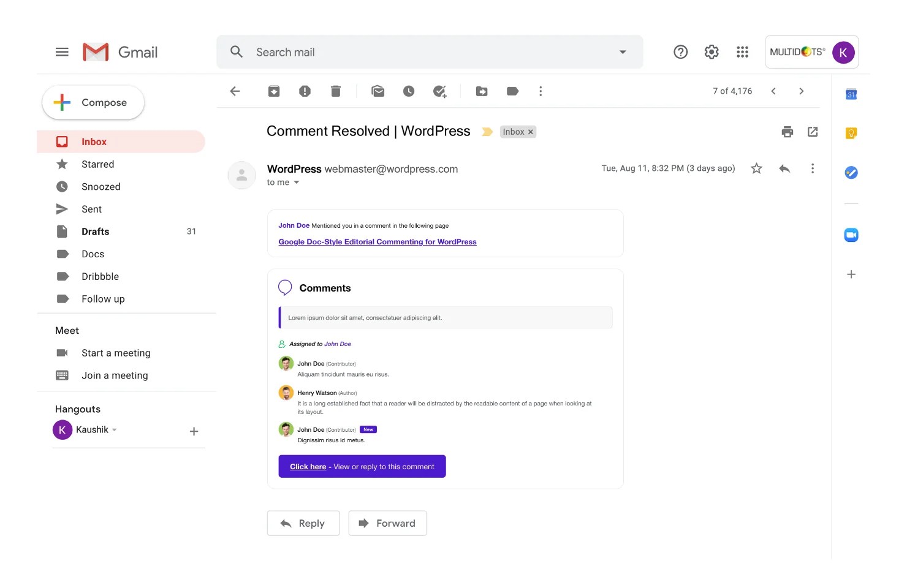Click the sender email webmaster@wordpress.com
This screenshot has width=907, height=588.
(x=391, y=169)
